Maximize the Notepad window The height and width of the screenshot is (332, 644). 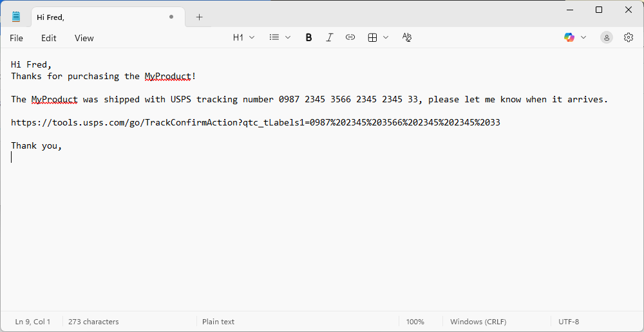(x=599, y=10)
